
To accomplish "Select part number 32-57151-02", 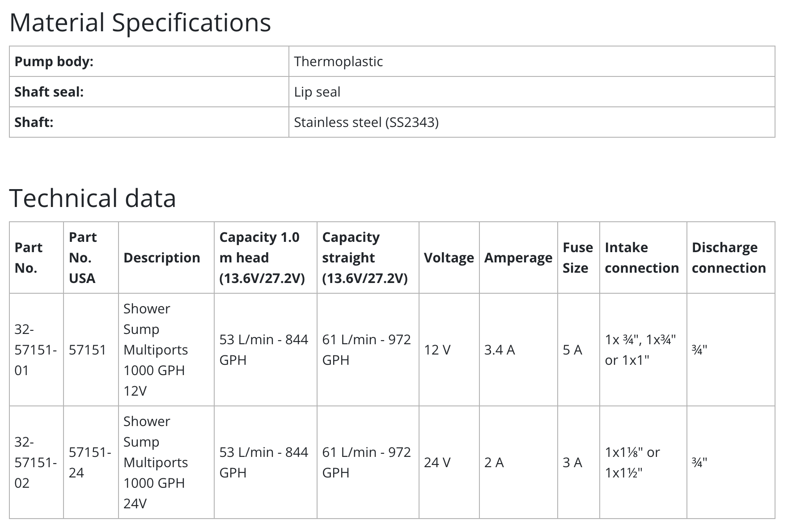I will 35,462.
